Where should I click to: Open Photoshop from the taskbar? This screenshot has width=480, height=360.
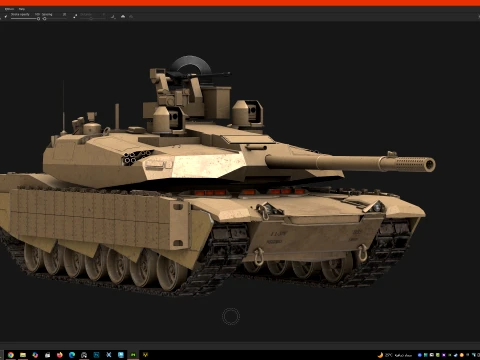96,355
